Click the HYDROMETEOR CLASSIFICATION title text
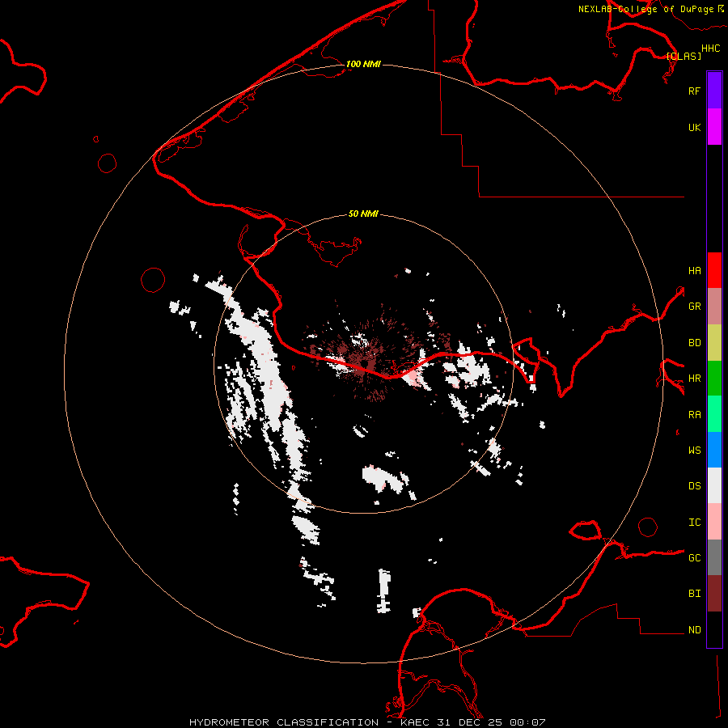 tap(284, 722)
